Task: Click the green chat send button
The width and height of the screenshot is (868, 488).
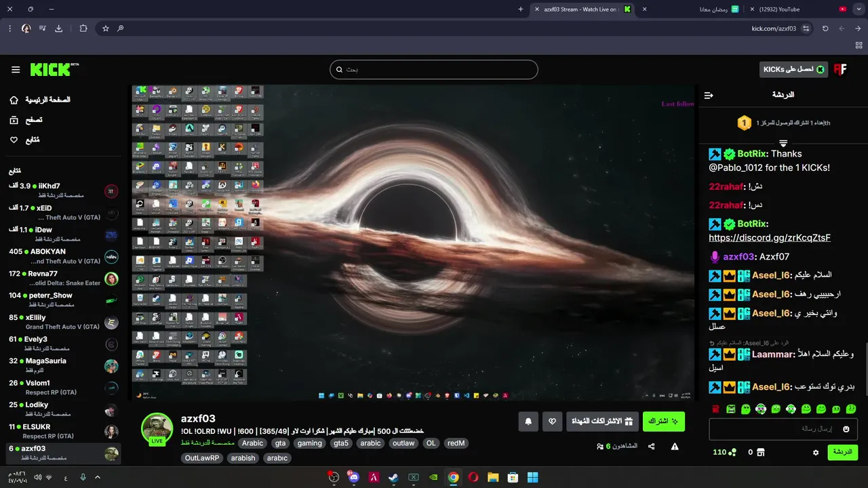Action: coord(842,452)
